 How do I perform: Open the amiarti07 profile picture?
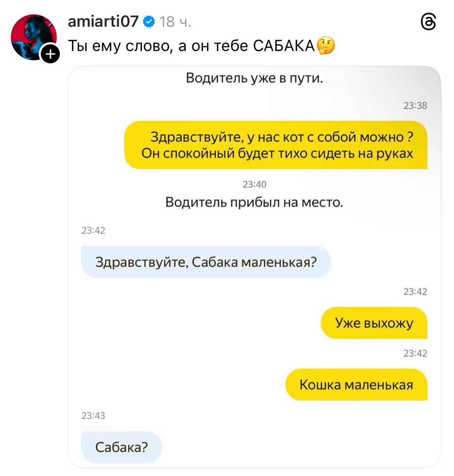[34, 37]
